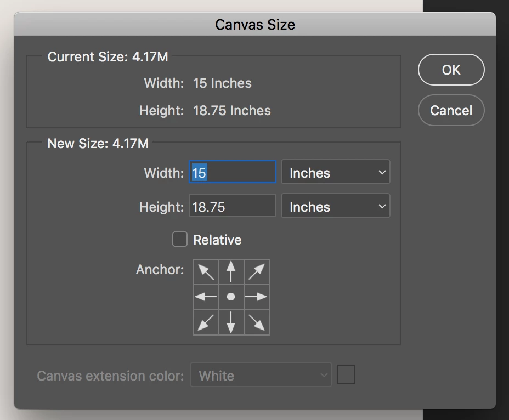Set anchor to bottom-center down arrow
Image resolution: width=509 pixels, height=420 pixels.
click(x=231, y=322)
